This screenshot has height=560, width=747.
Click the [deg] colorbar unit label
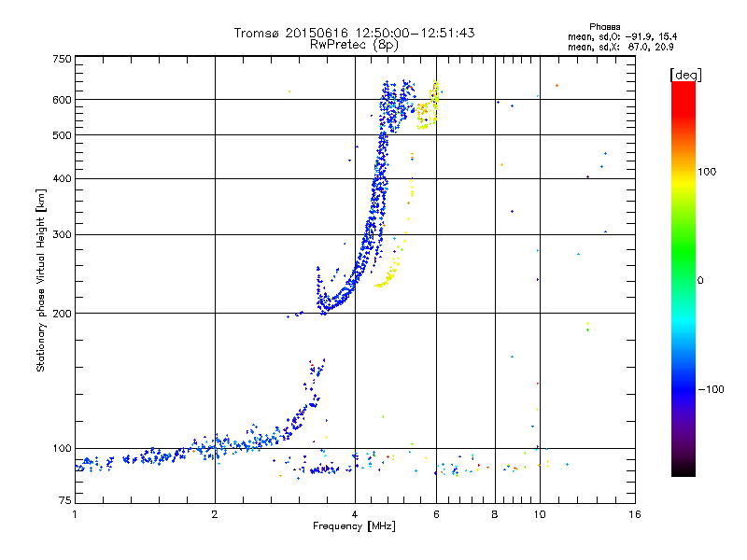point(685,75)
